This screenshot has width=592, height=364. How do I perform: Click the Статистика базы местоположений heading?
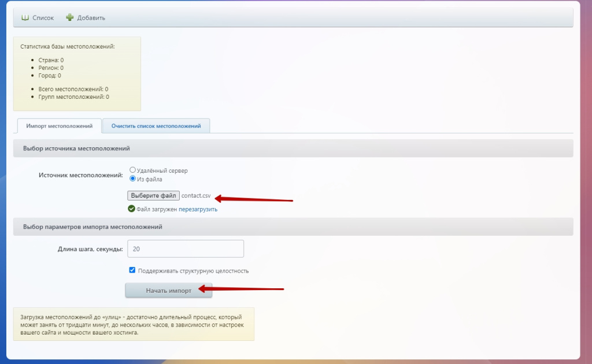click(68, 46)
